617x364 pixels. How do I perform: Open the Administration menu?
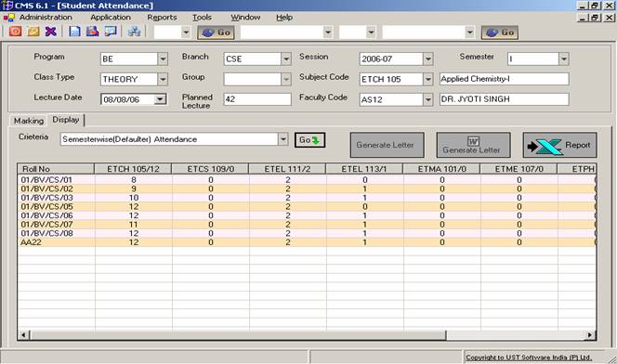click(46, 18)
